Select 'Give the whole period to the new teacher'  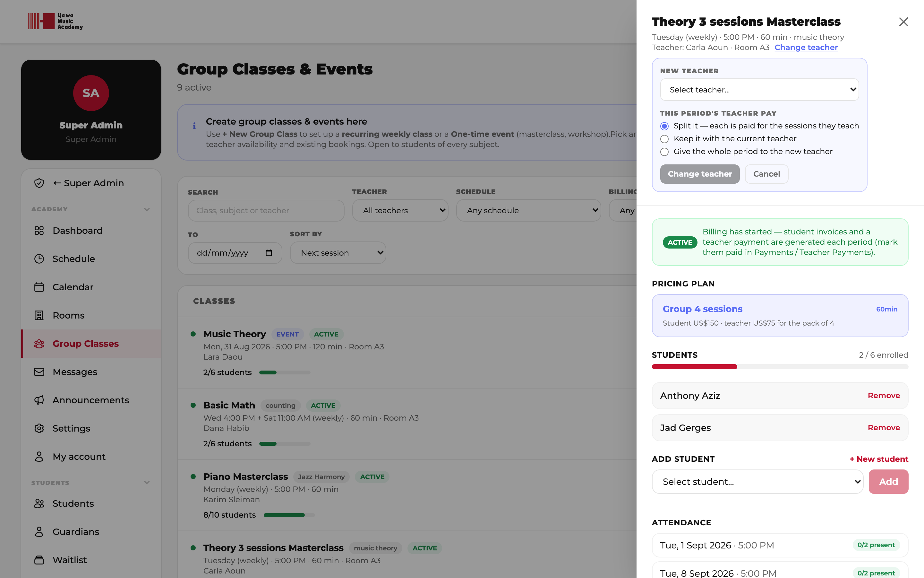point(664,152)
